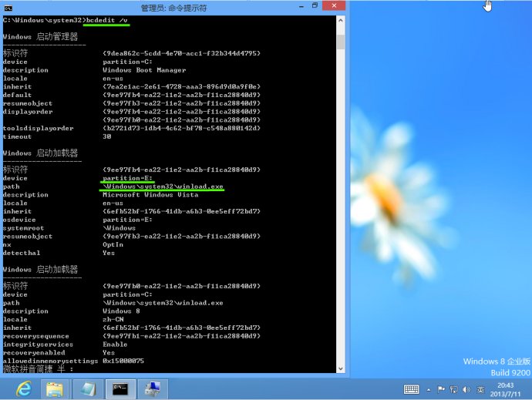Click the toolsdisplayorder identifier value
Viewport: 532px width, 400px height.
(181, 128)
